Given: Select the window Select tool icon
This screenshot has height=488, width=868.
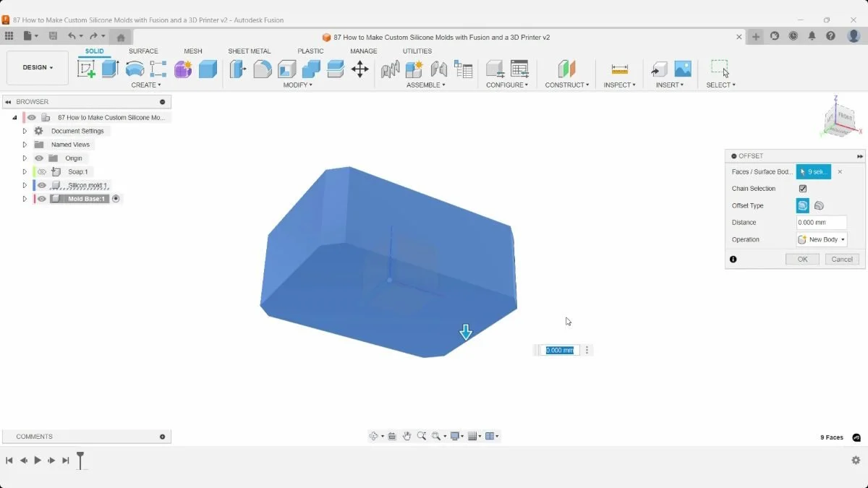Looking at the screenshot, I should tap(720, 69).
